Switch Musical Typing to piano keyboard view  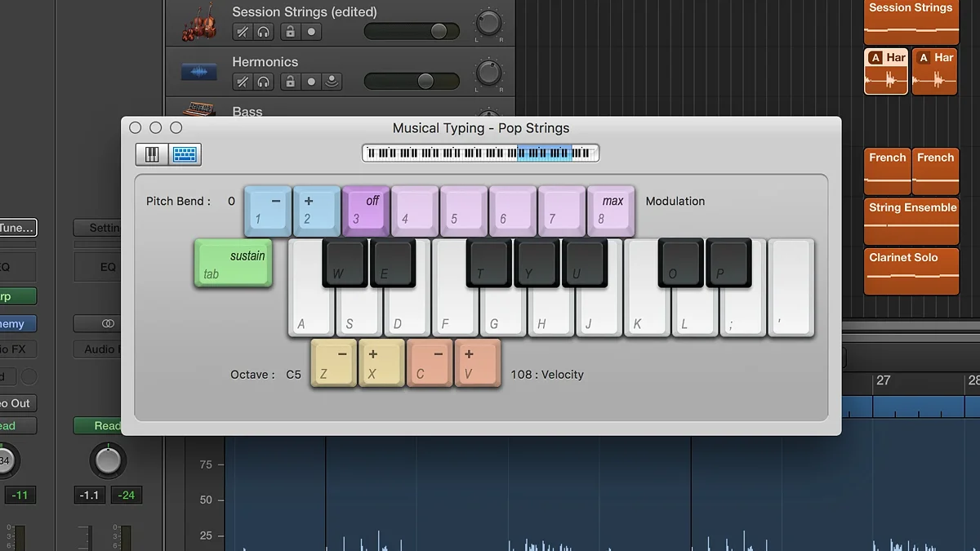(152, 154)
